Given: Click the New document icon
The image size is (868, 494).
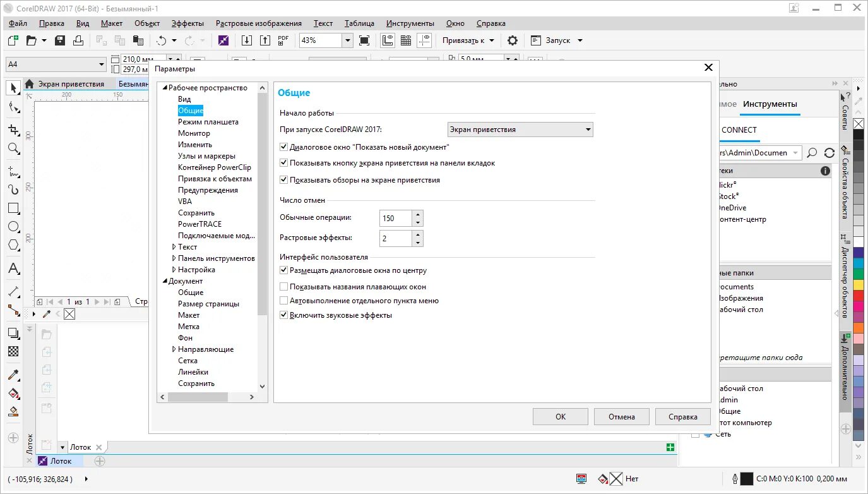Looking at the screenshot, I should [13, 40].
